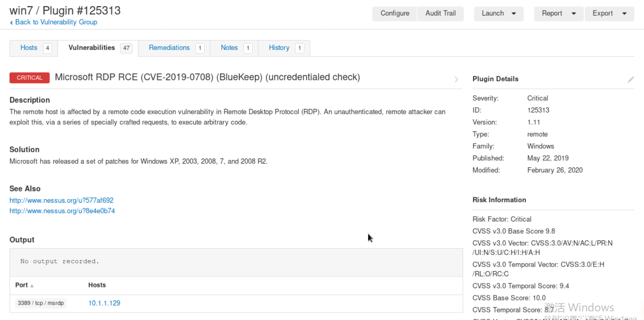Click the 3389 / tcp / msrdp port tag
644x320 pixels.
point(41,303)
